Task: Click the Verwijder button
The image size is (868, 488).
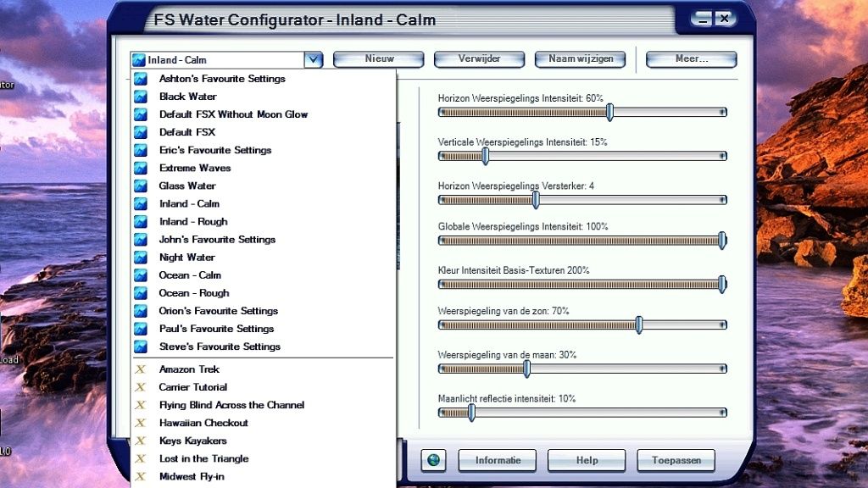Action: point(480,58)
